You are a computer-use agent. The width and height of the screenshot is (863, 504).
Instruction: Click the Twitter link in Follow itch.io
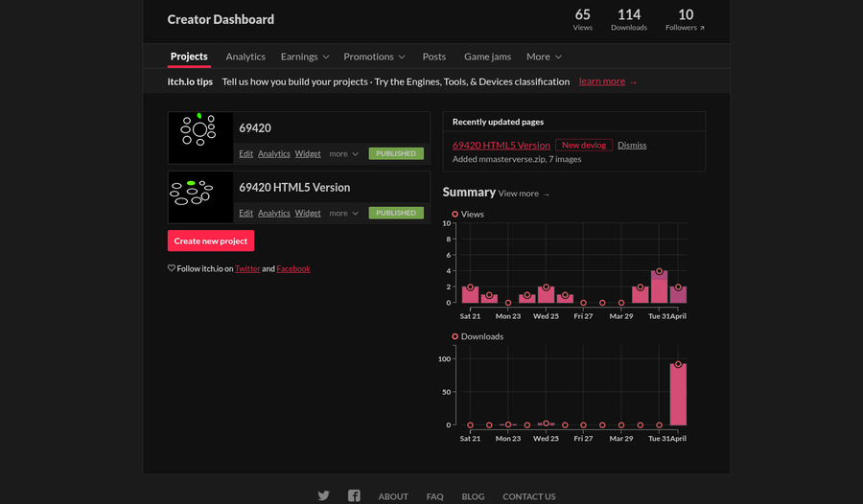click(247, 268)
